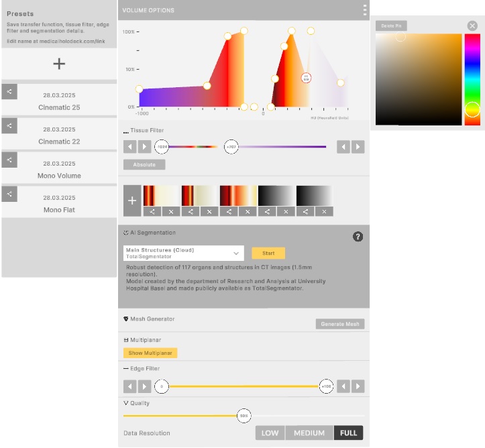Share the last grayscale gradient
485x448 pixels.
[x=305, y=211]
